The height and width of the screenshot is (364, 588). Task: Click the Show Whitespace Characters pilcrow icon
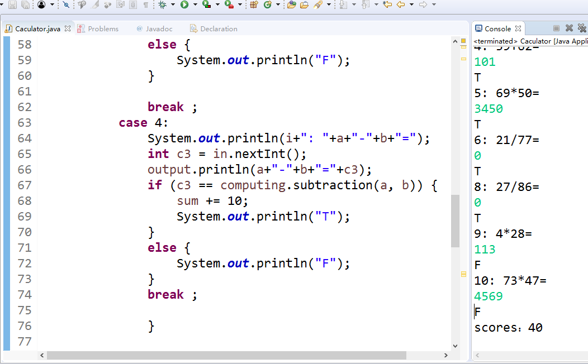point(146,4)
